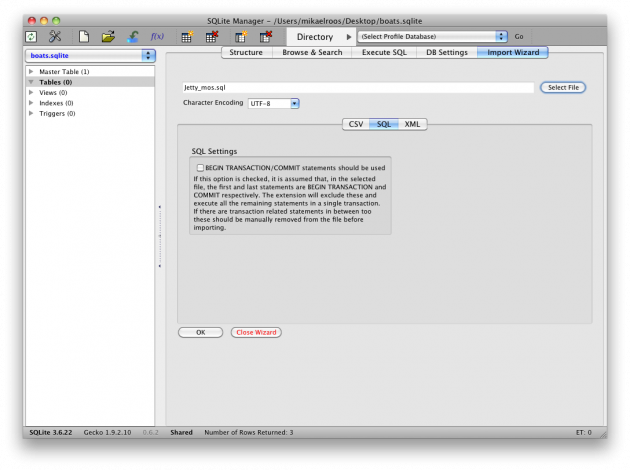Open the Select Profile Database dropdown
This screenshot has height=470, width=630.
[x=432, y=37]
